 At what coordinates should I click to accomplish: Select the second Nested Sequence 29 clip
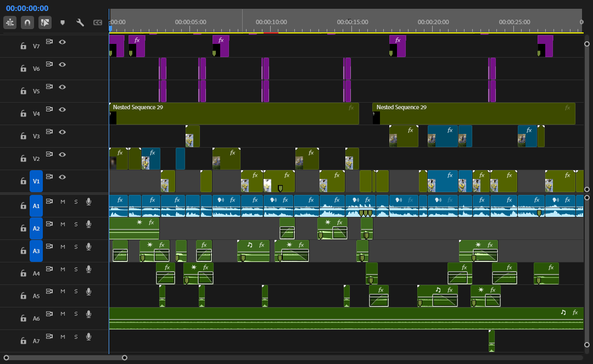[474, 114]
